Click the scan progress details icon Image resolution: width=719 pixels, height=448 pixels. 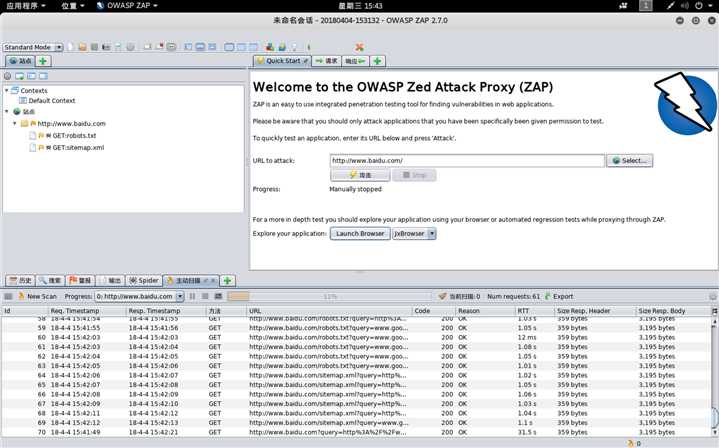(218, 296)
